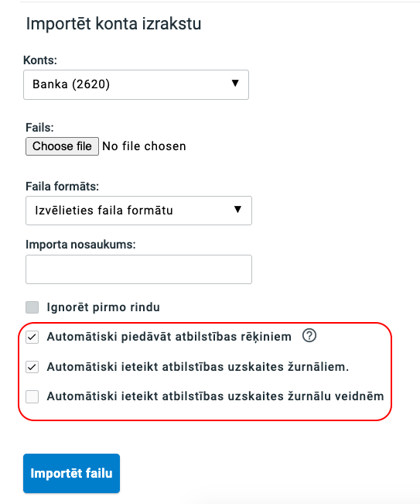Viewport: 420px width, 504px height.
Task: Focus the Importa nosaukums text field
Action: [138, 269]
